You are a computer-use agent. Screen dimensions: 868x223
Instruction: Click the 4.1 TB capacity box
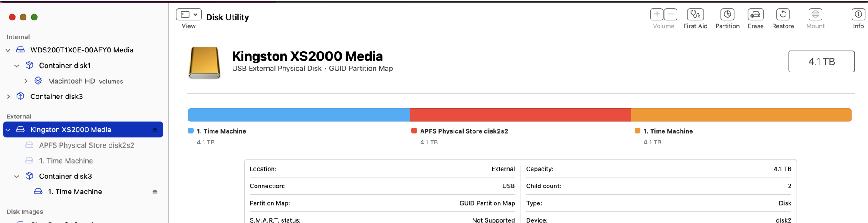(821, 62)
